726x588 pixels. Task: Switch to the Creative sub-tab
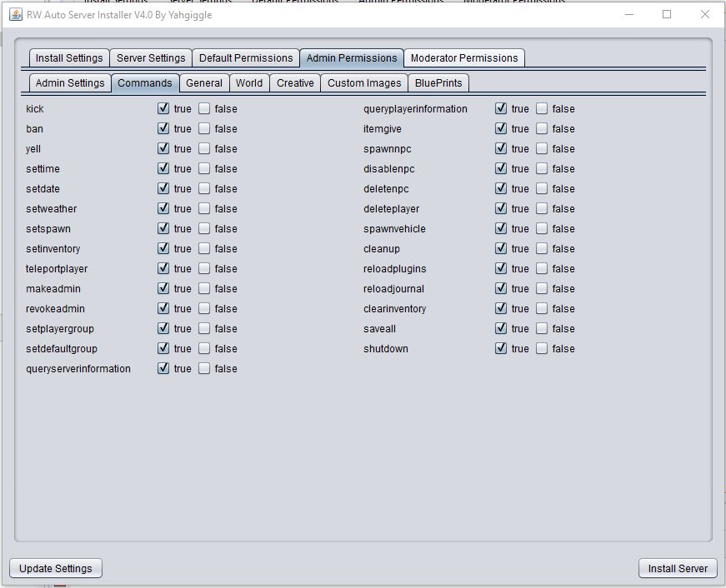[295, 83]
